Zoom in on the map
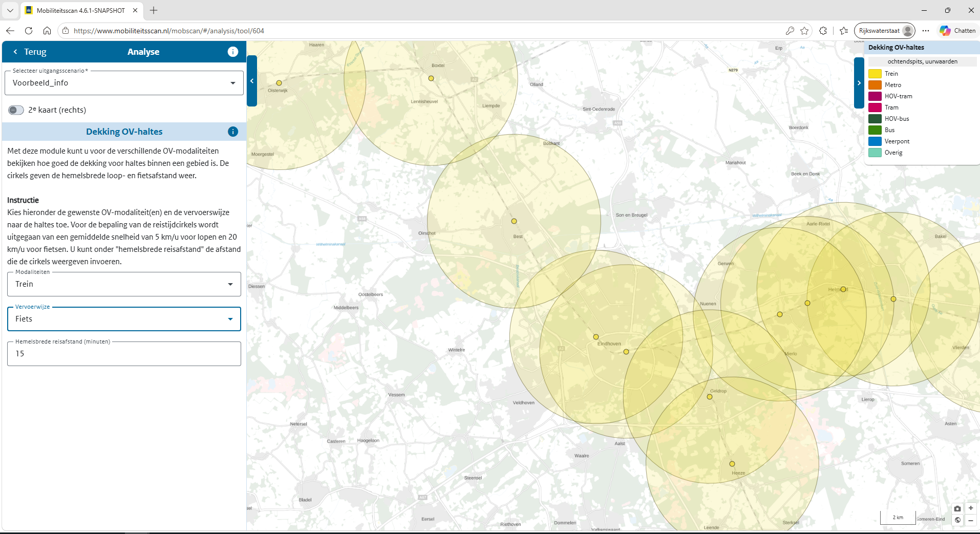 971,508
